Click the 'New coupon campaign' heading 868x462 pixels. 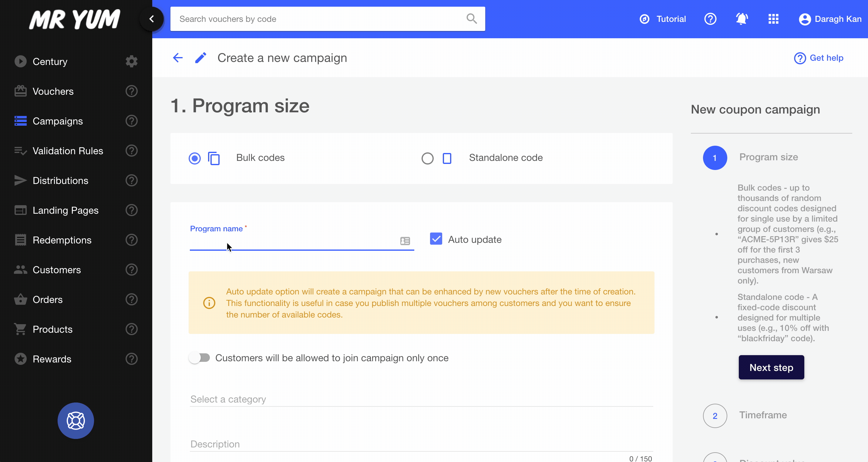click(x=755, y=110)
